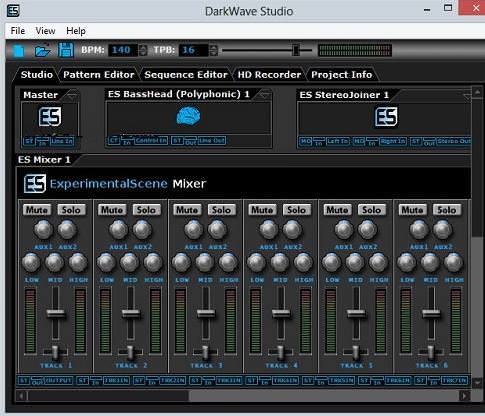Solo Track 4 in the mixer
This screenshot has height=416, width=485.
tap(297, 210)
